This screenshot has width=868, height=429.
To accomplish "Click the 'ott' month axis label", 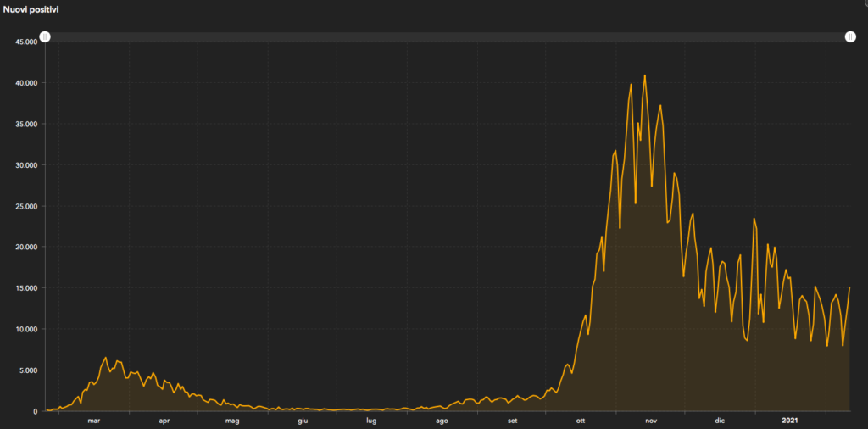I will coord(581,421).
